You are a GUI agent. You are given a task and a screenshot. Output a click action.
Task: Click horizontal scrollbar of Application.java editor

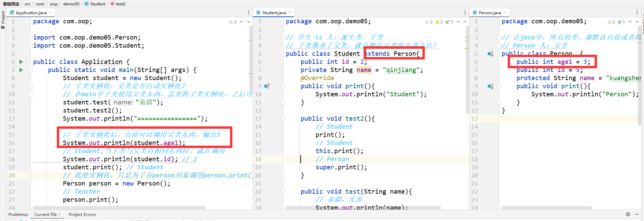pos(119,208)
